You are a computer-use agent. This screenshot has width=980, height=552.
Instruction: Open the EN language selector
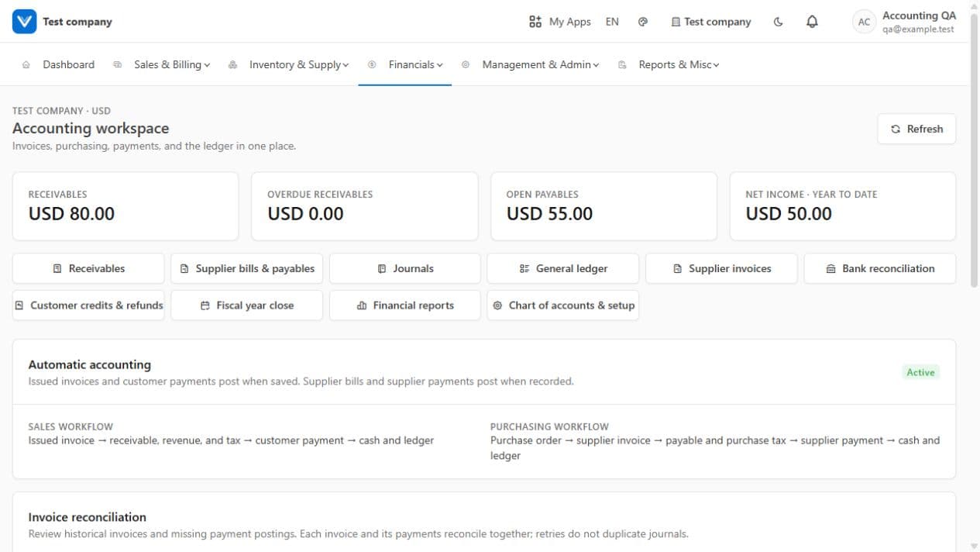pyautogui.click(x=612, y=22)
